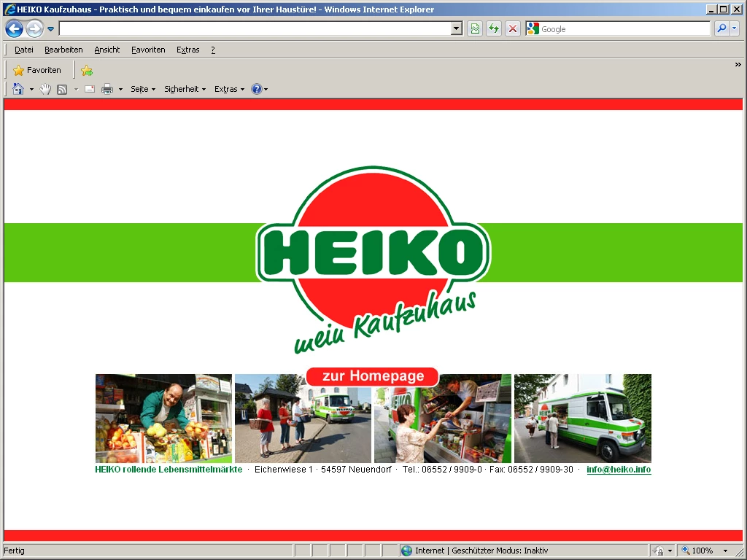
Task: Click the Refresh page icon
Action: pyautogui.click(x=494, y=29)
